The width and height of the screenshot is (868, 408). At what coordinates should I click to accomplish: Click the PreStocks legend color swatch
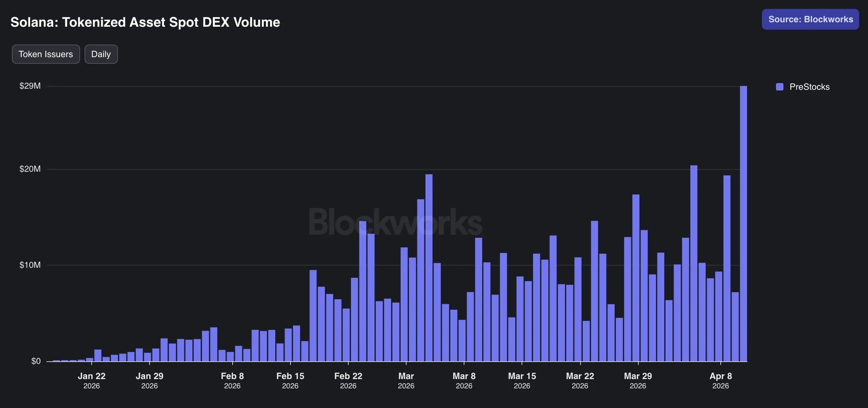[780, 87]
